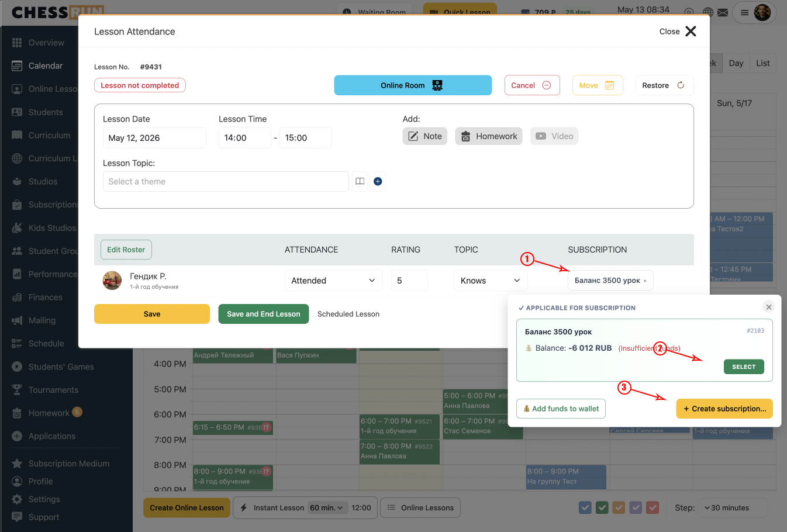The width and height of the screenshot is (787, 532).
Task: Open the Overview sidebar icon
Action: tap(17, 43)
